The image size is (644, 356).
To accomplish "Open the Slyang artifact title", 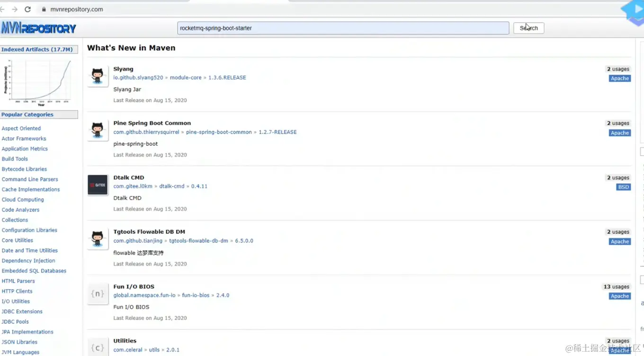I will coord(123,69).
